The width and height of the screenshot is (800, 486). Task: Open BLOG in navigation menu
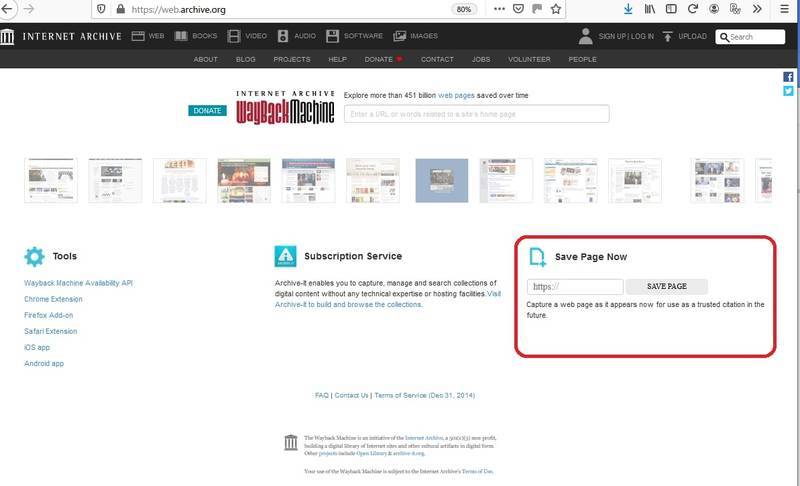(245, 59)
